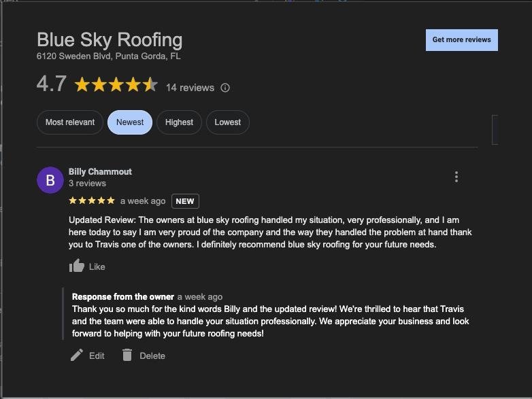532x399 pixels.
Task: Click the trash can Delete icon
Action: click(127, 355)
